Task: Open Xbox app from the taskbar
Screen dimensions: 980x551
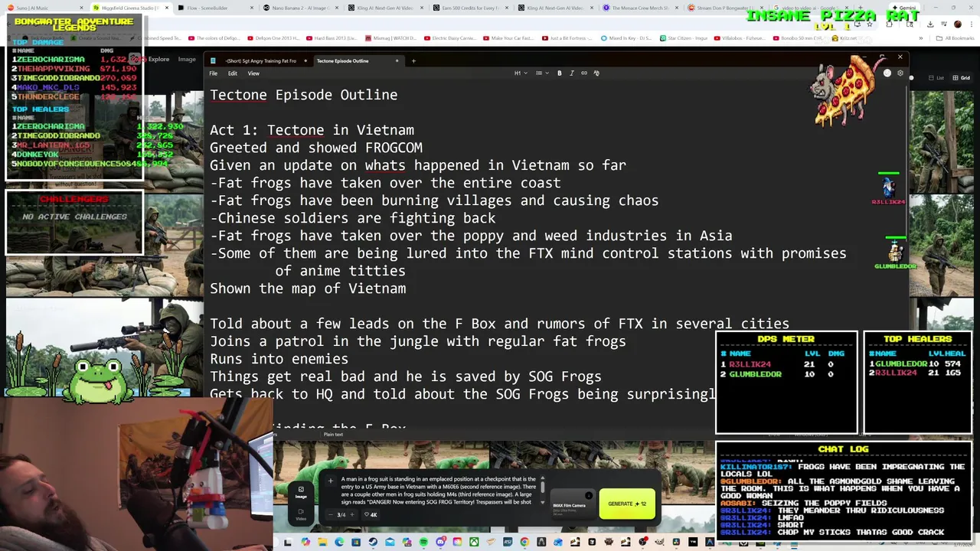Action: [x=474, y=543]
